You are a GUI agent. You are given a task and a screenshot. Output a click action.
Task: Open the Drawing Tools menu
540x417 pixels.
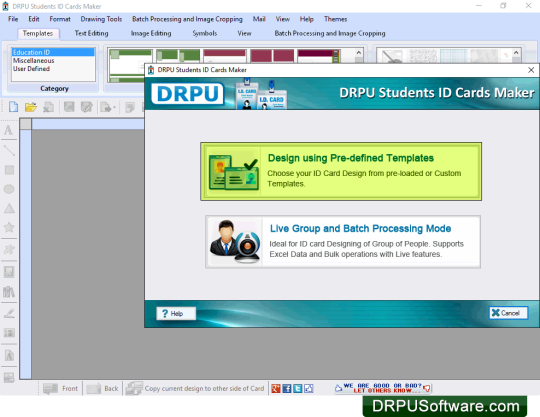101,19
